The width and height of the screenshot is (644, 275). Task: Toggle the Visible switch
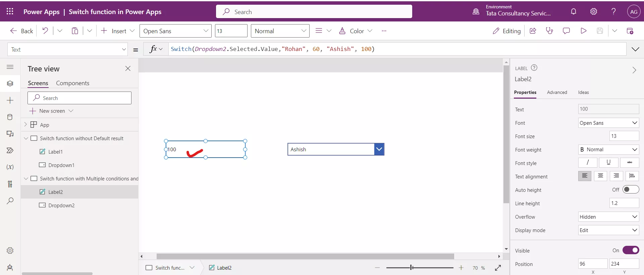tap(631, 250)
